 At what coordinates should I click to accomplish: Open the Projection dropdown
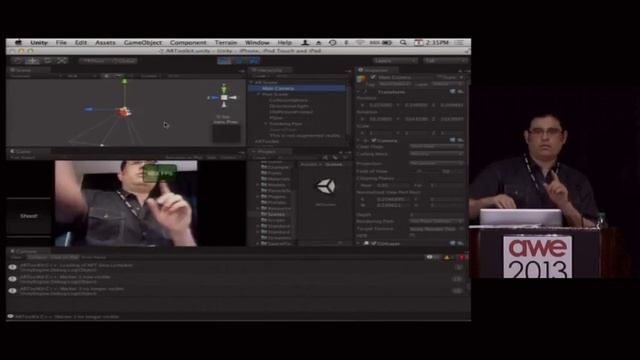click(x=436, y=163)
